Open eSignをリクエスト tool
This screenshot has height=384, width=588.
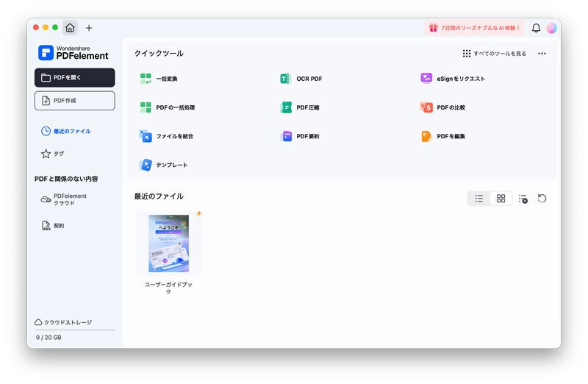tap(452, 79)
